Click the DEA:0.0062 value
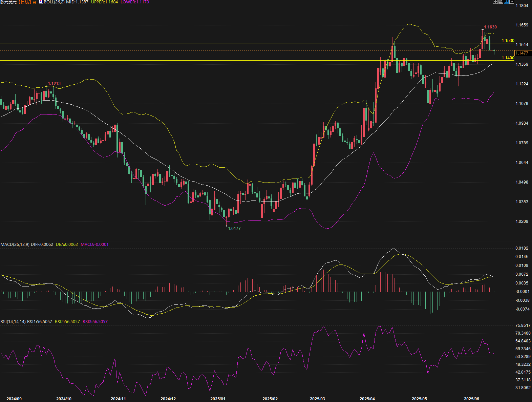 67,244
